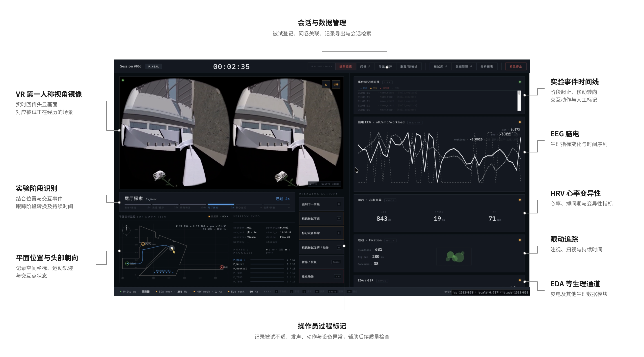The width and height of the screenshot is (644, 357).
Task: Open the 问卷 questionnaire link
Action: point(365,66)
